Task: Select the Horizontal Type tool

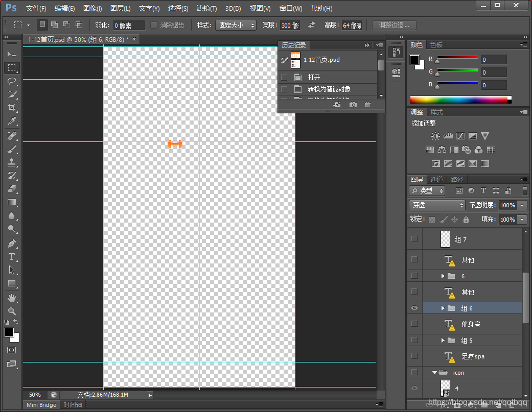Action: coord(12,257)
